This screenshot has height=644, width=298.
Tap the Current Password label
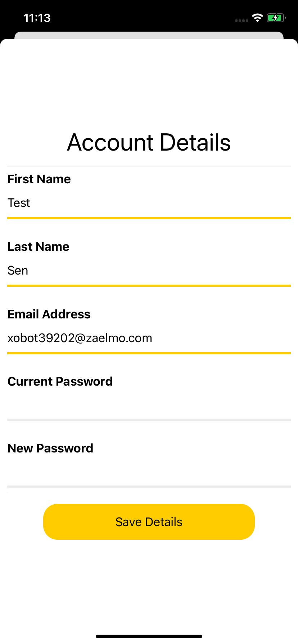(60, 381)
